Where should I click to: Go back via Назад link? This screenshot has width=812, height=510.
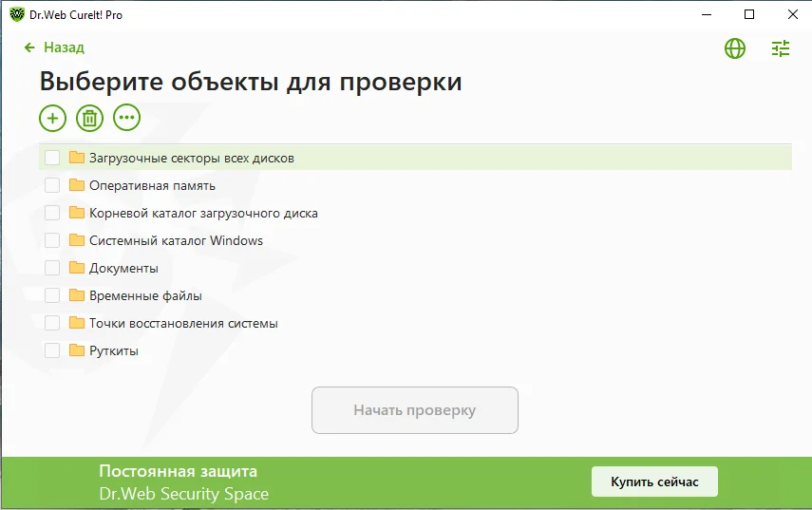point(64,47)
